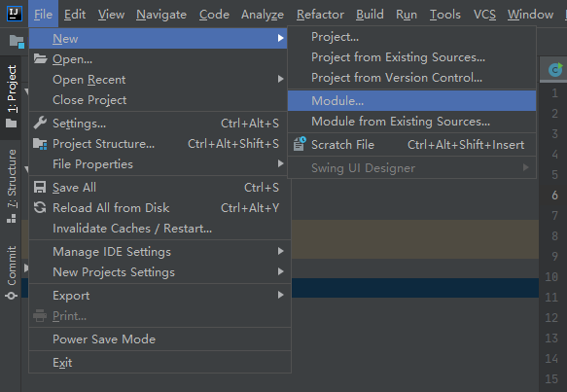This screenshot has height=392, width=567.
Task: Open the Tools menu
Action: point(445,15)
